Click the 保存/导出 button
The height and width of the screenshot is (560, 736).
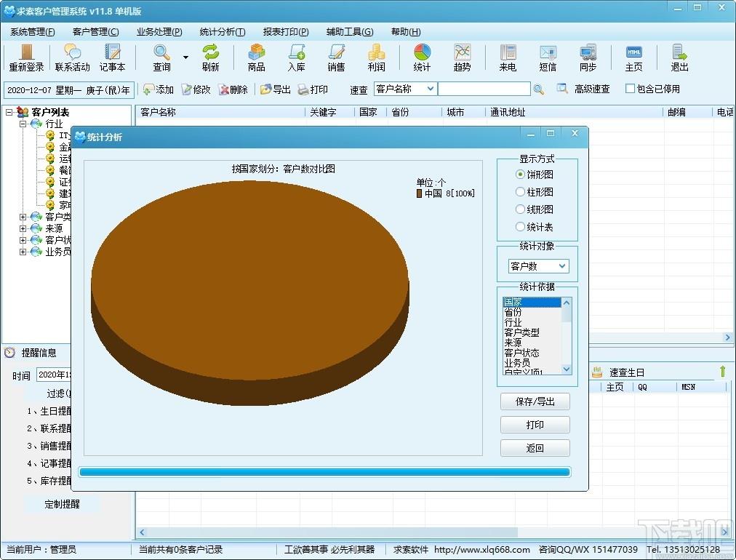(535, 401)
